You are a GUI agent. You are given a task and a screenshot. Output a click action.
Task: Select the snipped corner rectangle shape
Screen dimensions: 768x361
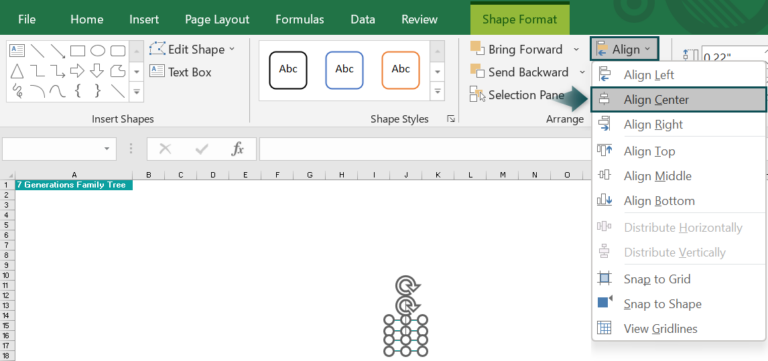tap(118, 71)
